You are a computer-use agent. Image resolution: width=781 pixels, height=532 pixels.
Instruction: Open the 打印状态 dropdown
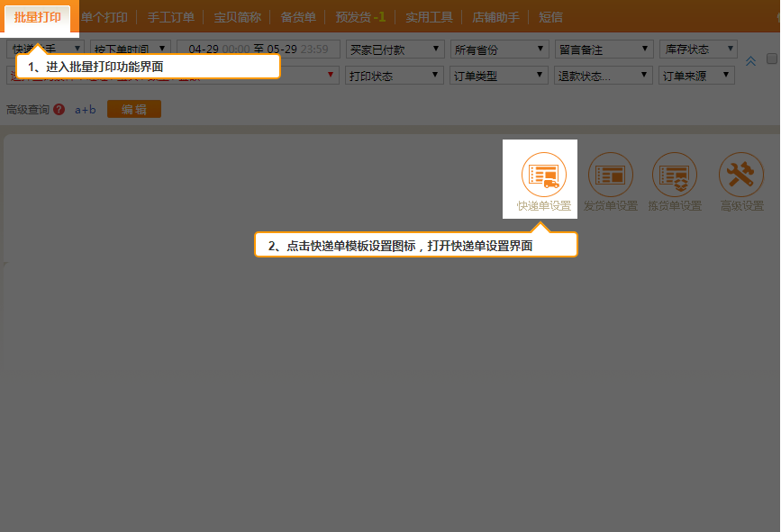(395, 77)
